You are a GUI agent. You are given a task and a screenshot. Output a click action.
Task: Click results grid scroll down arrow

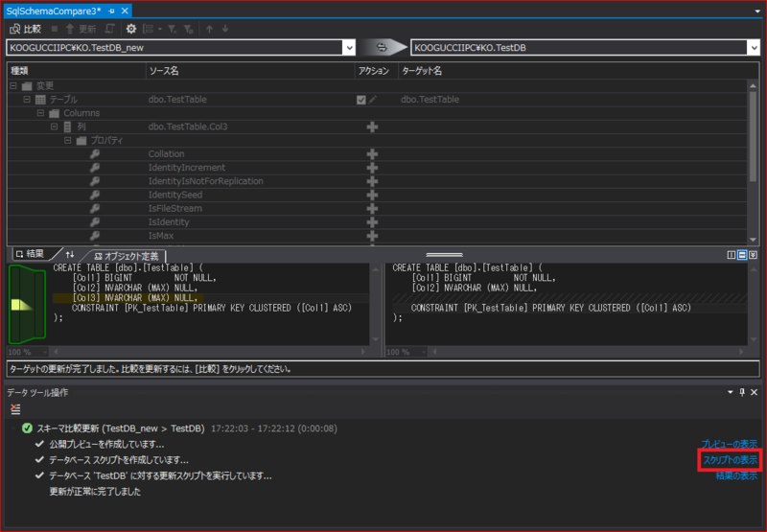point(753,239)
